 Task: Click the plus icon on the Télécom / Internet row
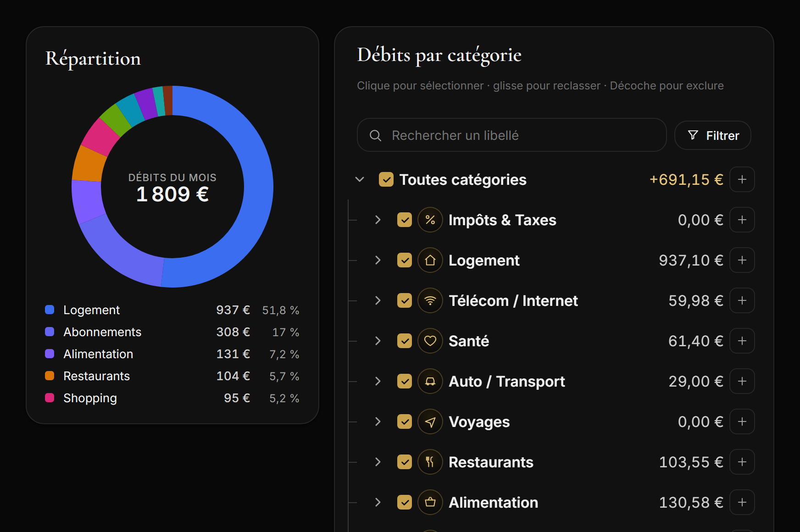742,300
